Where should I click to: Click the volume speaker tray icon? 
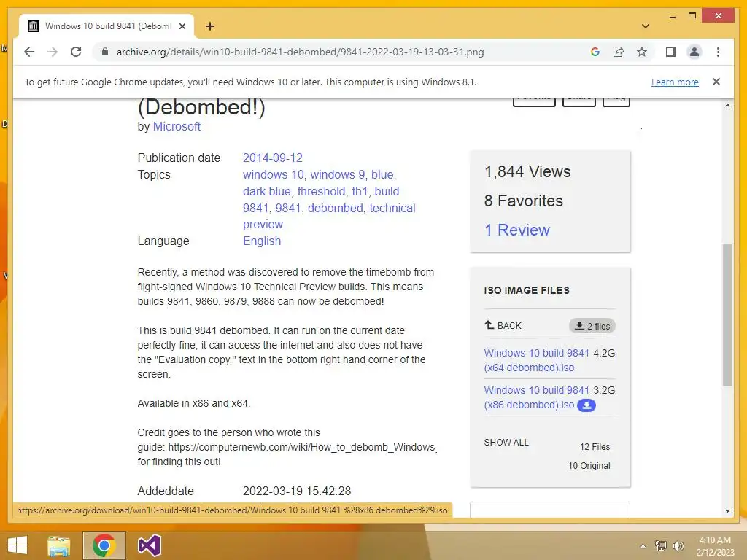click(x=678, y=545)
